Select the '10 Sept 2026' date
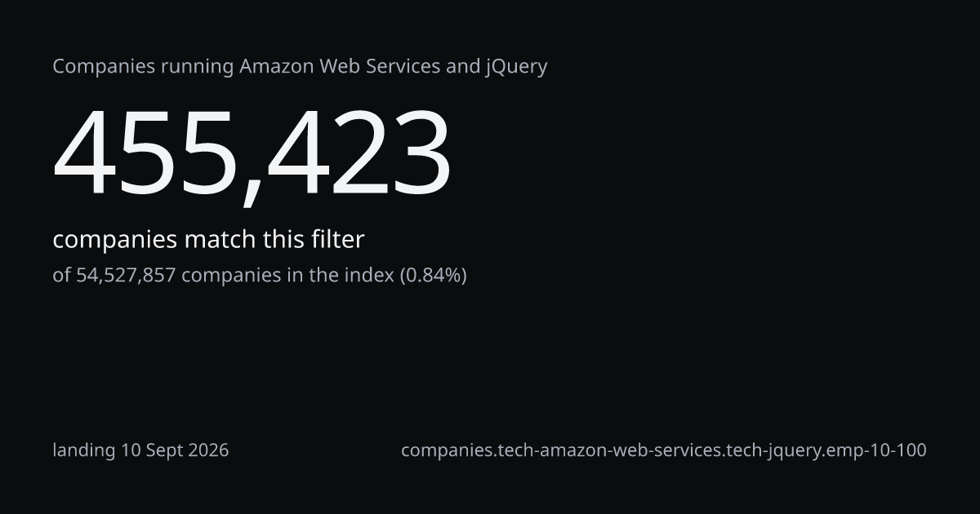The height and width of the screenshot is (514, 980). tap(175, 450)
